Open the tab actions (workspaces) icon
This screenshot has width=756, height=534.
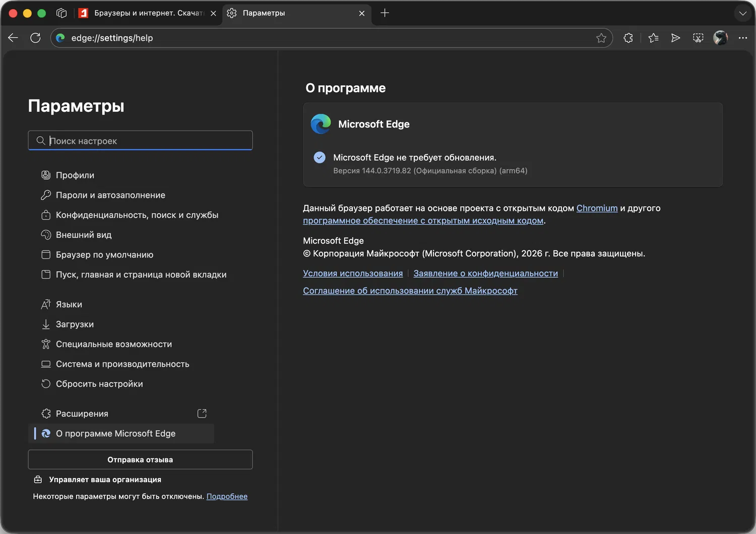click(61, 13)
